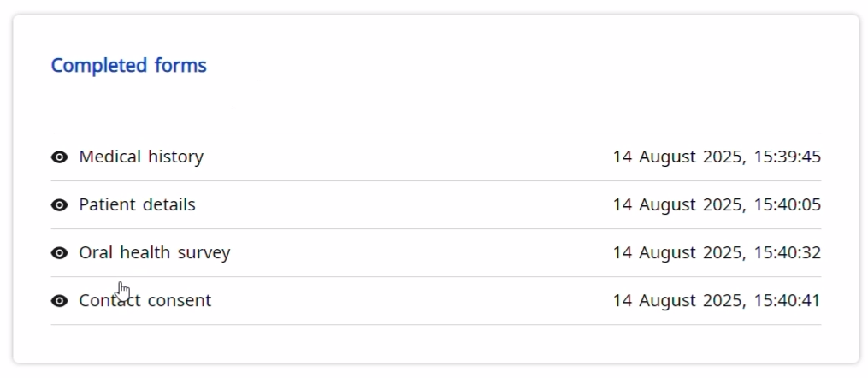Click the 15:39:45 time value
This screenshot has height=378, width=868.
pos(788,157)
